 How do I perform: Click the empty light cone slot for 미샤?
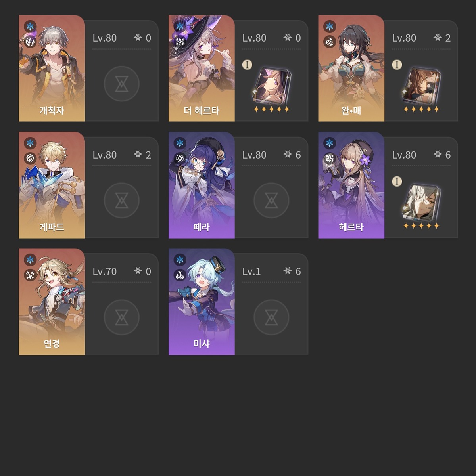tap(271, 317)
